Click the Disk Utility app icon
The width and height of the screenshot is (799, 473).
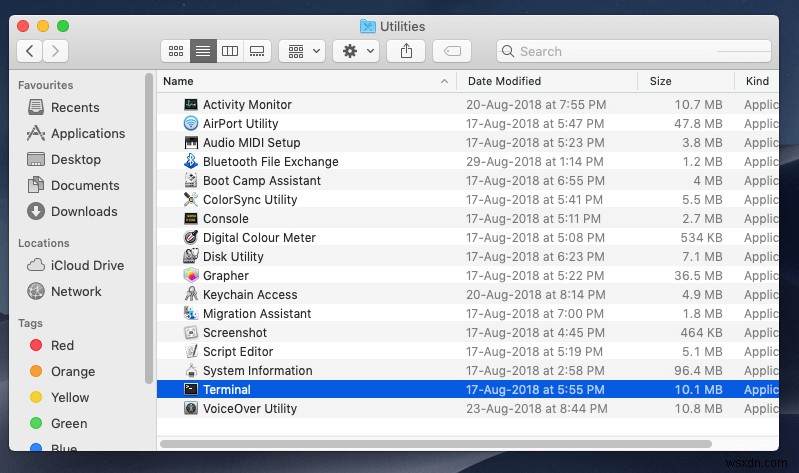[191, 256]
